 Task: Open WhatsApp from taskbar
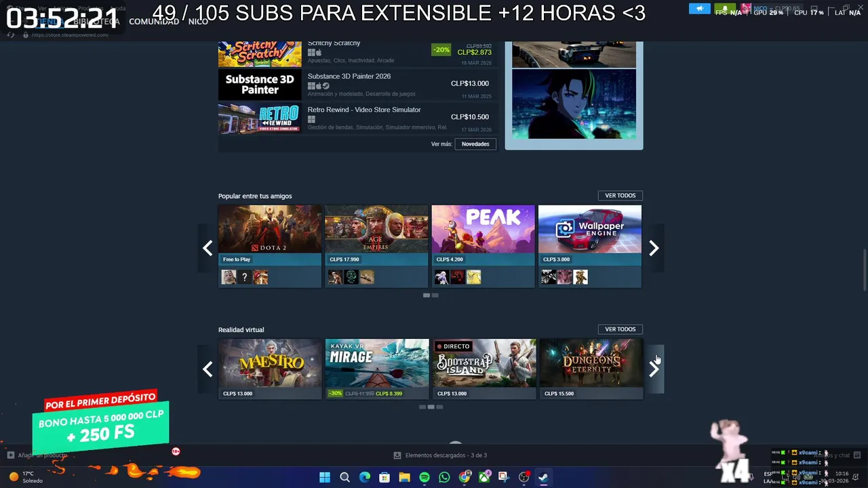point(444,477)
